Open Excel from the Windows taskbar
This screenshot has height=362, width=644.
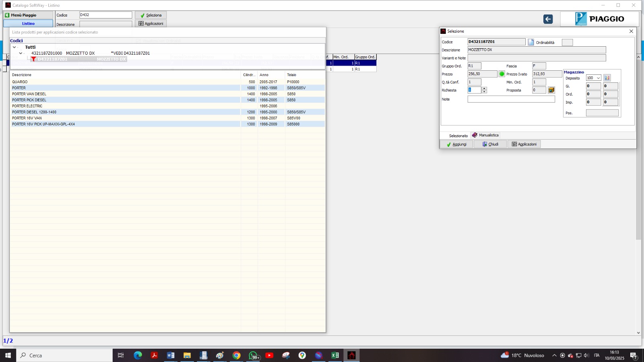coord(335,355)
